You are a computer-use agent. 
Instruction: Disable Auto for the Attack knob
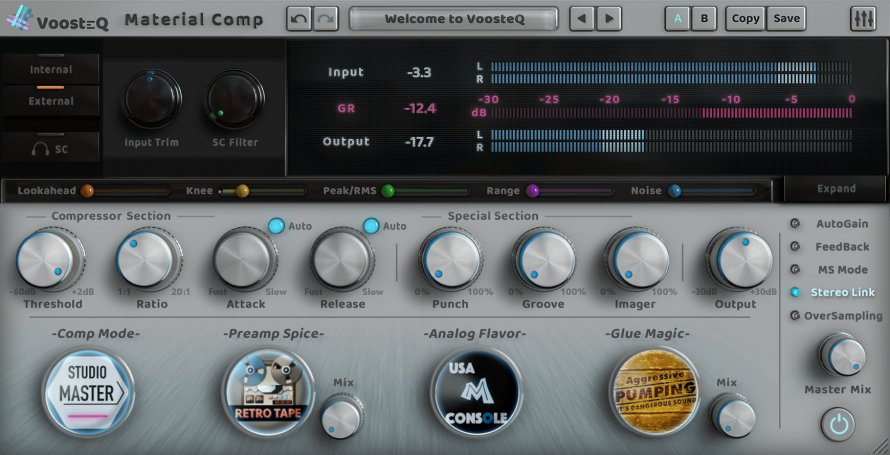tap(275, 226)
